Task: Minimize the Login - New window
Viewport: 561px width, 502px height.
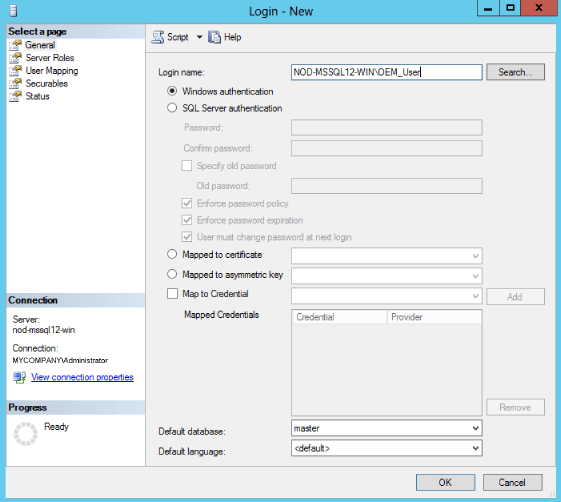Action: pos(488,8)
